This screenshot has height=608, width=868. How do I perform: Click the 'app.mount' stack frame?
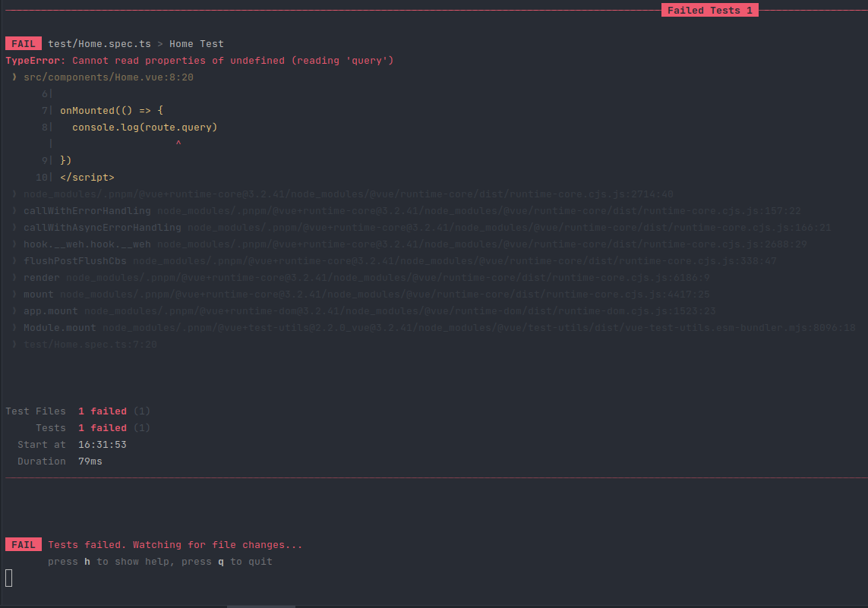click(x=369, y=311)
